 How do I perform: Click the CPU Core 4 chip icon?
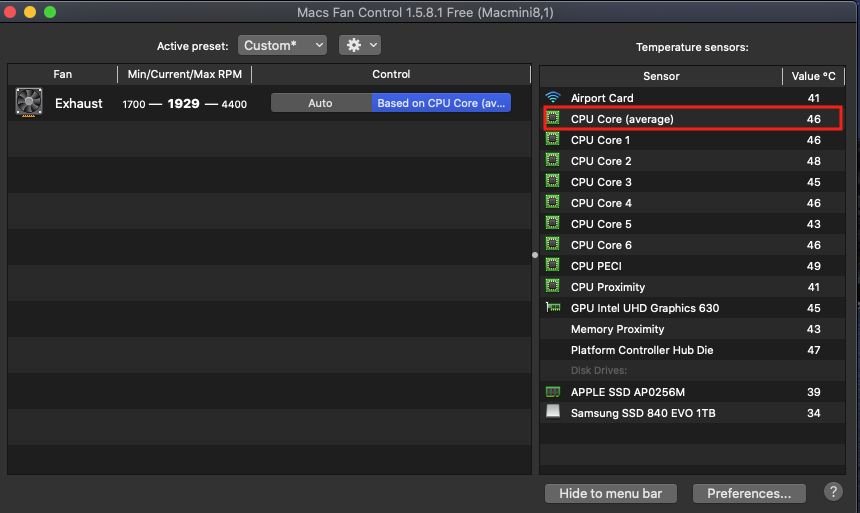click(x=553, y=202)
